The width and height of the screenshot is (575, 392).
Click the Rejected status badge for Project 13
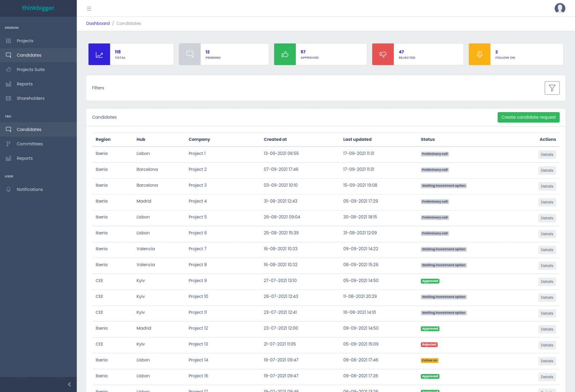click(429, 345)
